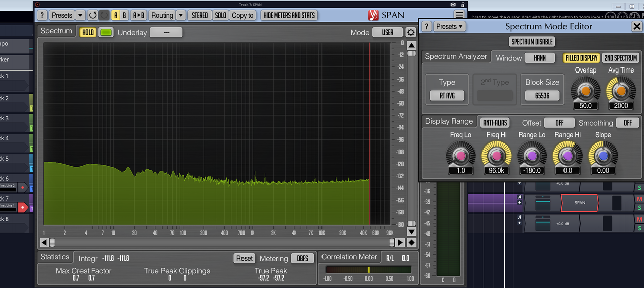
Task: Click SPECTRUM DISABLE toggle
Action: click(532, 42)
